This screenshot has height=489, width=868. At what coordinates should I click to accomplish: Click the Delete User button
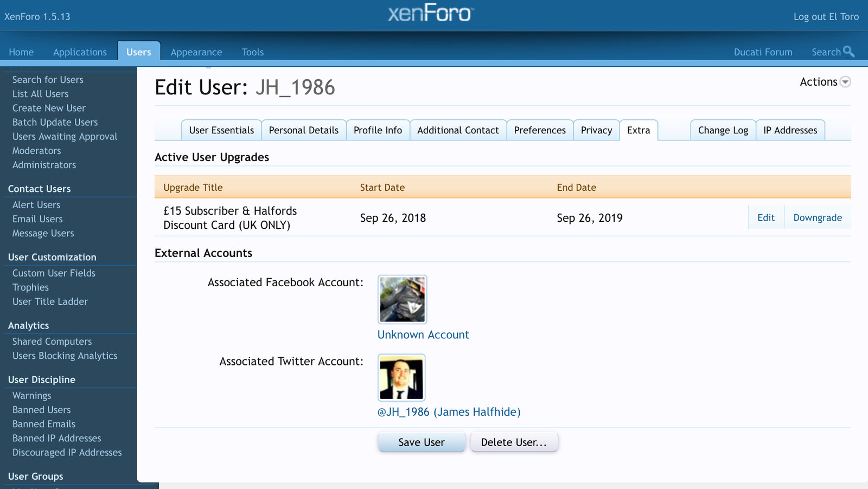513,442
